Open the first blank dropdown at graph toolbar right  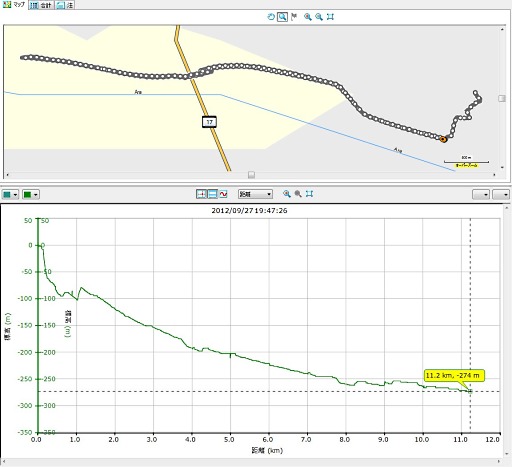tap(481, 194)
